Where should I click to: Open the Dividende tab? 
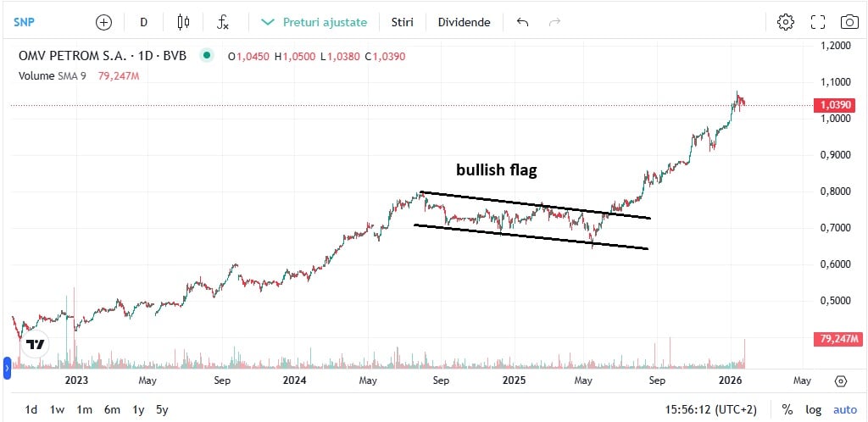point(464,22)
